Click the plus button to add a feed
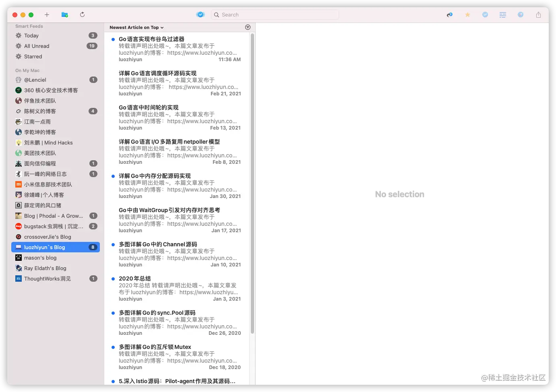This screenshot has width=556, height=392. pos(47,14)
